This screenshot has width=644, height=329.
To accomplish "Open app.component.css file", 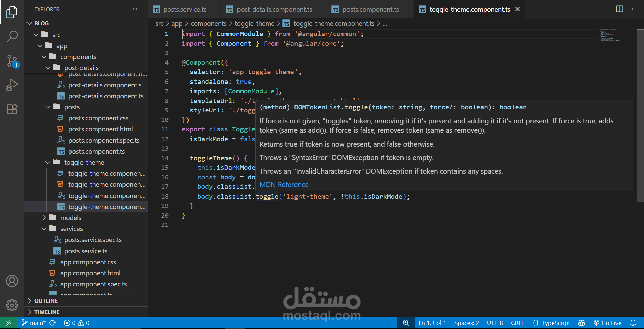I will pyautogui.click(x=86, y=262).
